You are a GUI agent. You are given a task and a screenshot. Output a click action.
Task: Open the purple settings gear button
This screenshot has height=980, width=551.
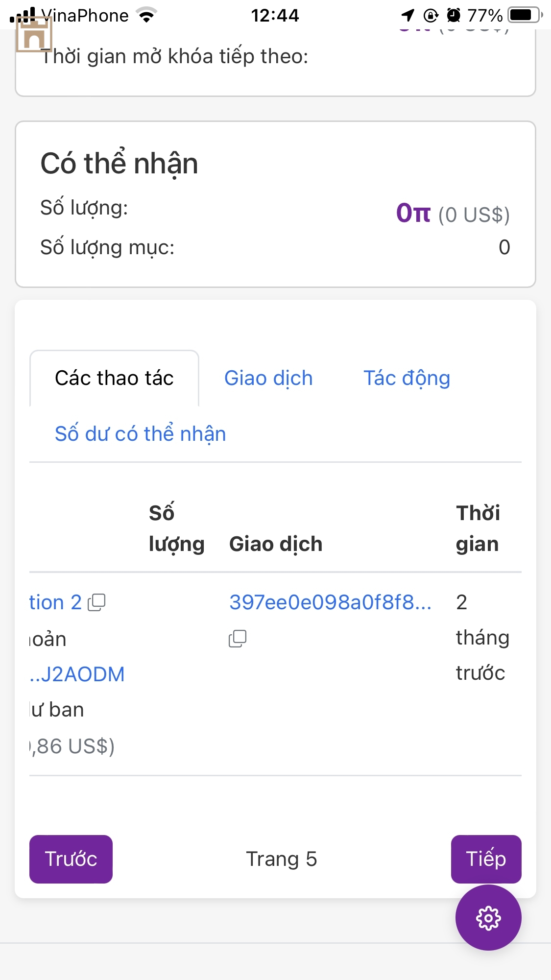488,918
